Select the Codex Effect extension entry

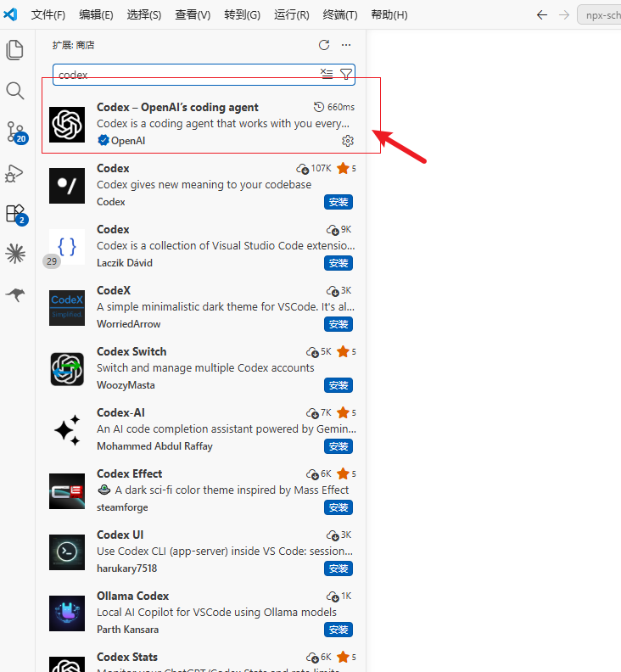[x=202, y=490]
